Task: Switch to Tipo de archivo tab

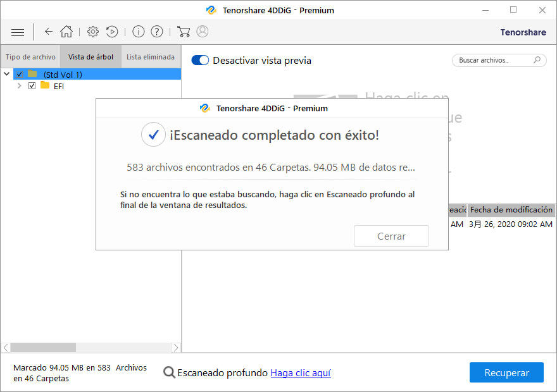Action: (x=30, y=57)
